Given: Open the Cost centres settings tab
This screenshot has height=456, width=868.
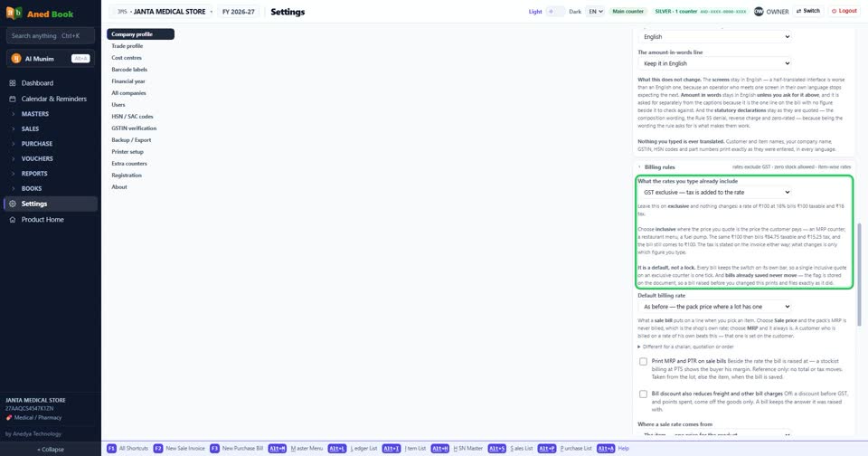Looking at the screenshot, I should pyautogui.click(x=141, y=58).
